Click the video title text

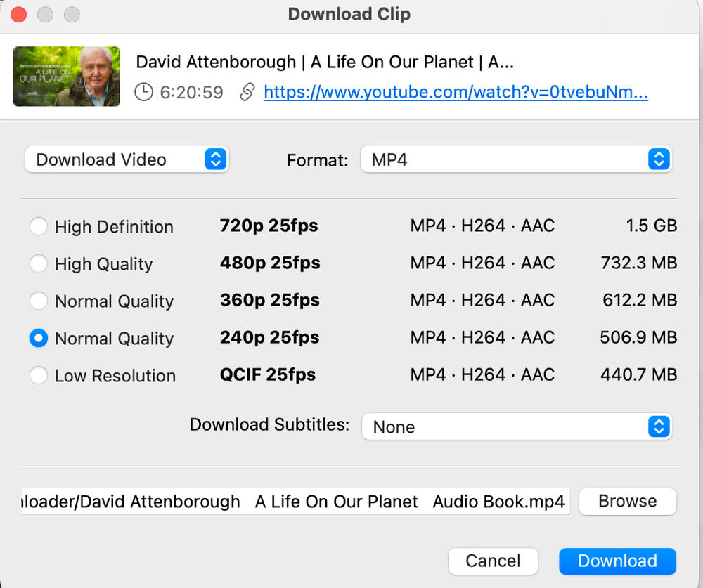pos(325,62)
